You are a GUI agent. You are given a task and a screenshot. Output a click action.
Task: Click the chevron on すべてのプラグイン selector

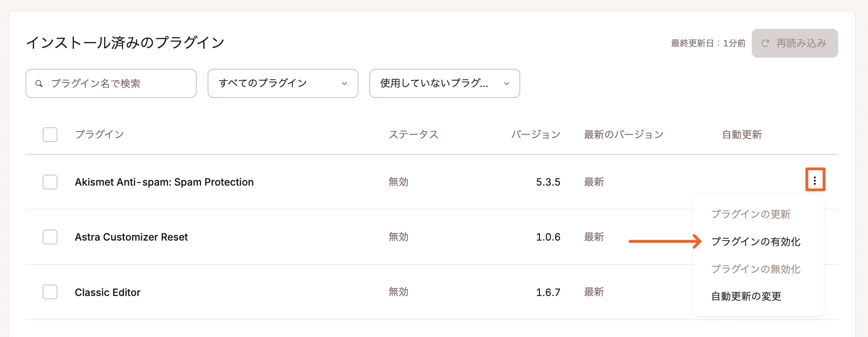coord(345,83)
